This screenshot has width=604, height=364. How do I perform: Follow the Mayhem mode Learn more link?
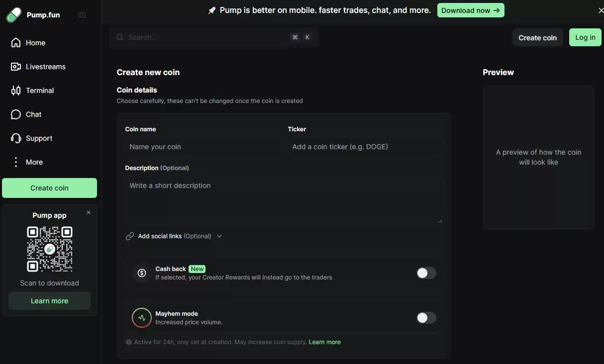tap(324, 342)
